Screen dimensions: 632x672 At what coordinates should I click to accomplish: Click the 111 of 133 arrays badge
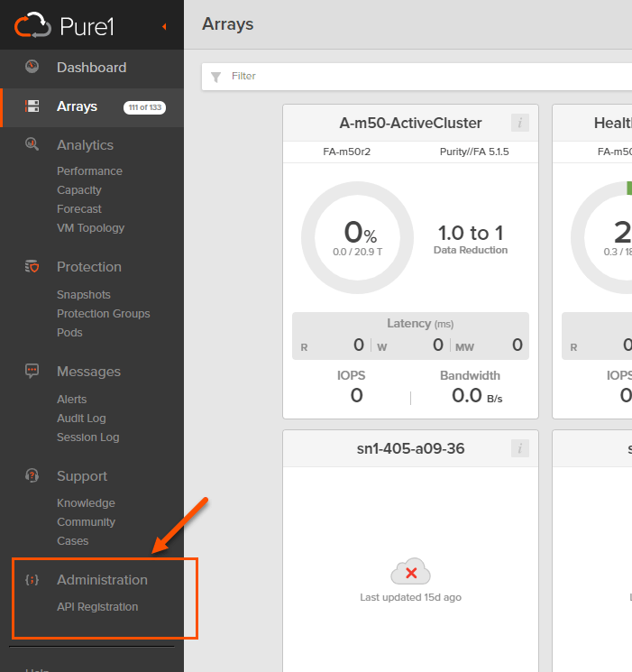coord(145,107)
